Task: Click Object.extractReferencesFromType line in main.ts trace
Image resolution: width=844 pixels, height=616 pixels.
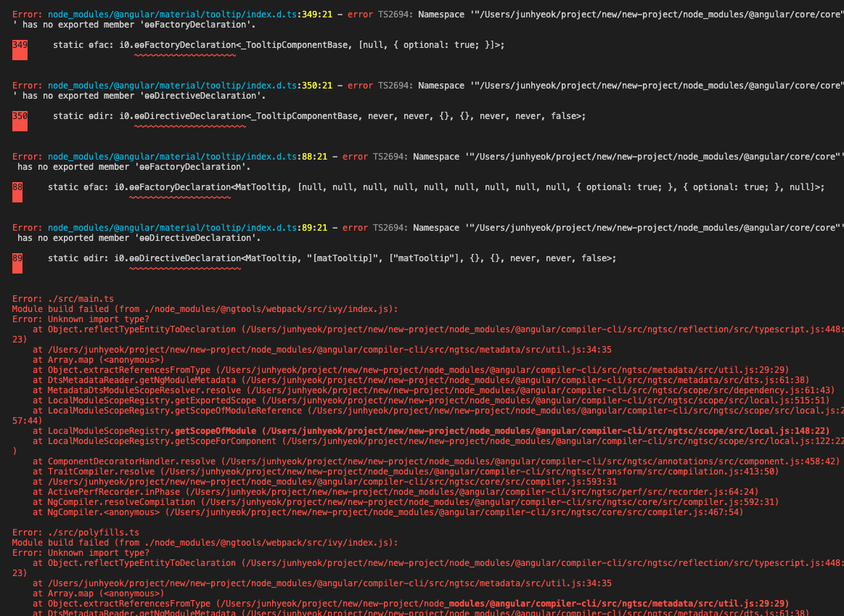Action: pos(411,370)
